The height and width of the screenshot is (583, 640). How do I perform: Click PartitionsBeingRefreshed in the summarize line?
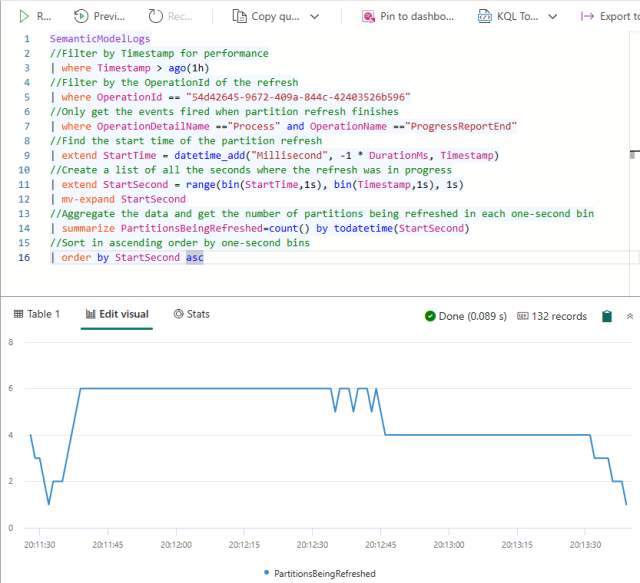191,228
